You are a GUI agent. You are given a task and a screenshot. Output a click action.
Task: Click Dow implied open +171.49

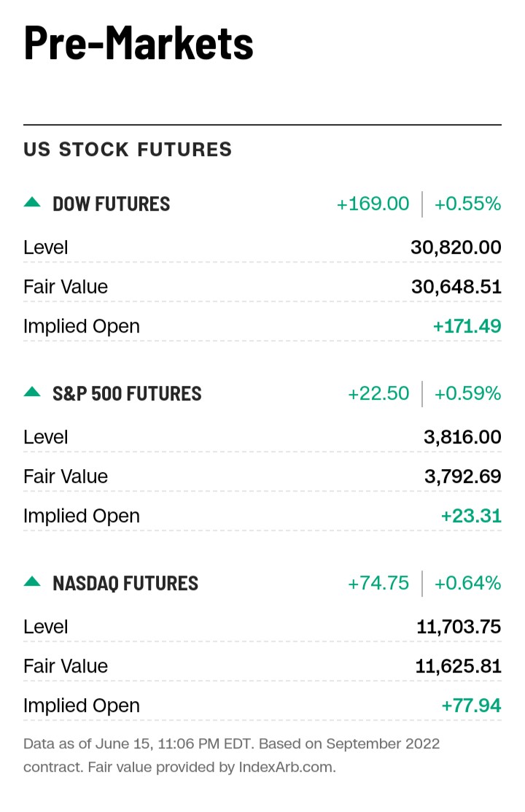pos(467,326)
